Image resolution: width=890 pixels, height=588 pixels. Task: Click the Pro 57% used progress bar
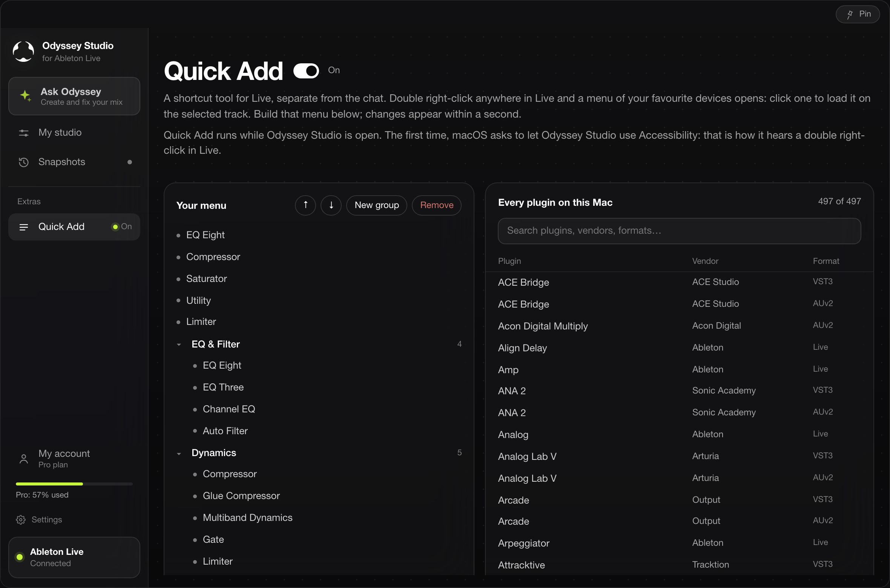74,484
